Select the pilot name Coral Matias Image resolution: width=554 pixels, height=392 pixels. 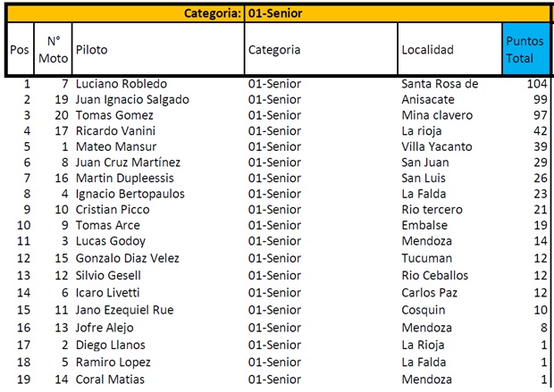110,379
